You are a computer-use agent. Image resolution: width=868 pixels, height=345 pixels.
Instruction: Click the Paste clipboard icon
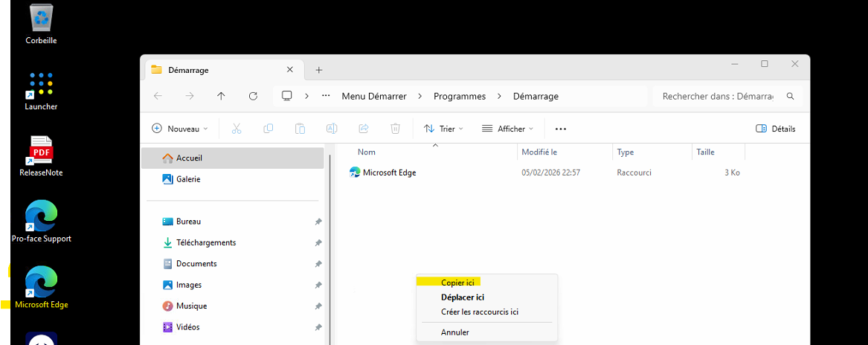pos(300,129)
